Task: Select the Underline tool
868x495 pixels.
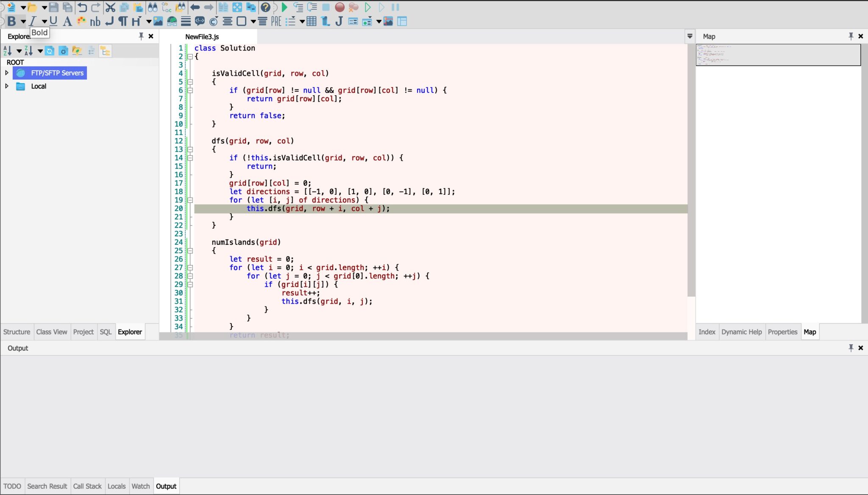Action: 52,20
